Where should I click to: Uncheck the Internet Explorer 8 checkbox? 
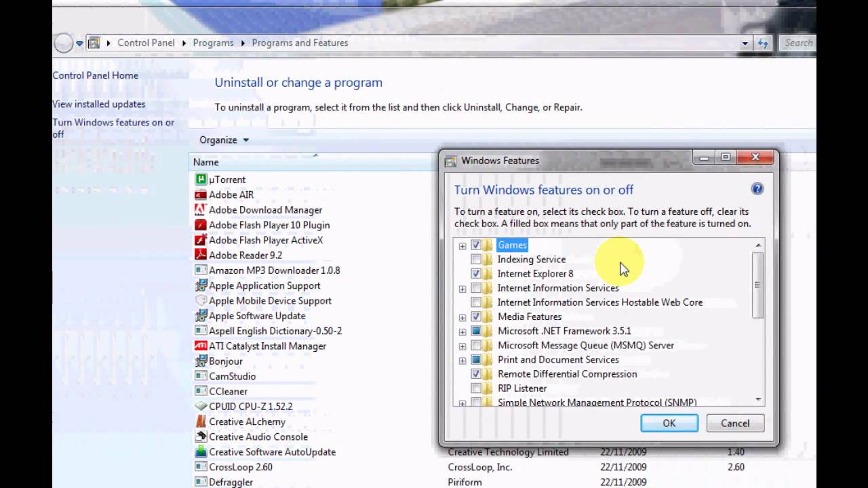[476, 274]
